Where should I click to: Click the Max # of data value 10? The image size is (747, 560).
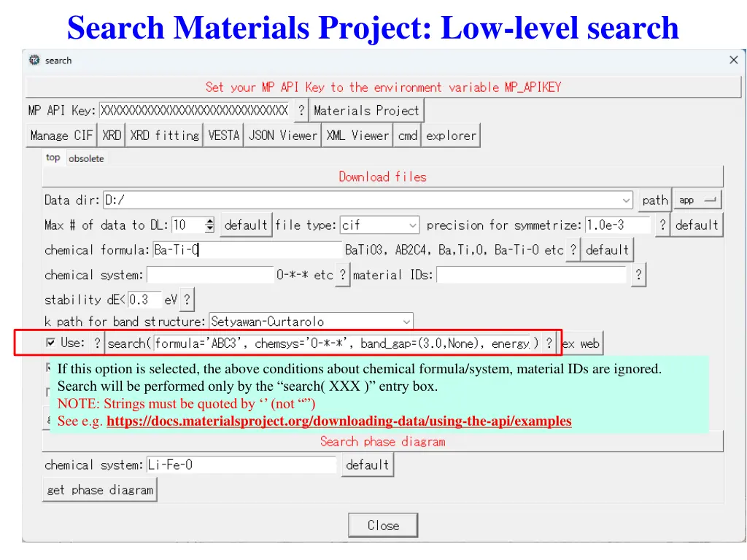click(x=188, y=225)
